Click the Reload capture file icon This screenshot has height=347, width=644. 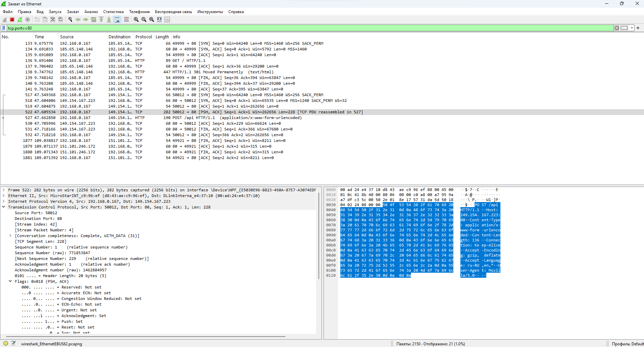coord(61,20)
